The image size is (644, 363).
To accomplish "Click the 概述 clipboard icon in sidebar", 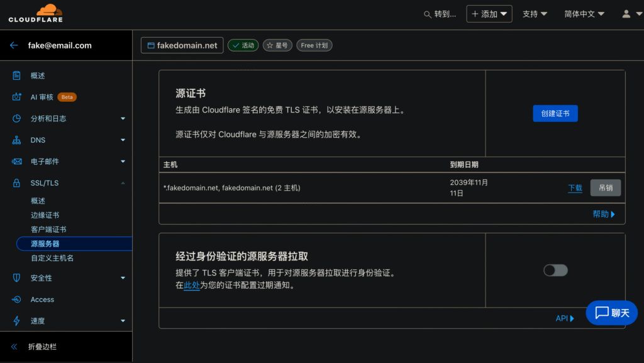I will click(x=17, y=75).
